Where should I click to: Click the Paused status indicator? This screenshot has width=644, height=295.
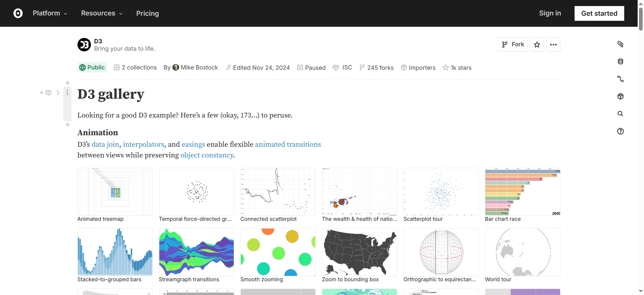point(311,67)
